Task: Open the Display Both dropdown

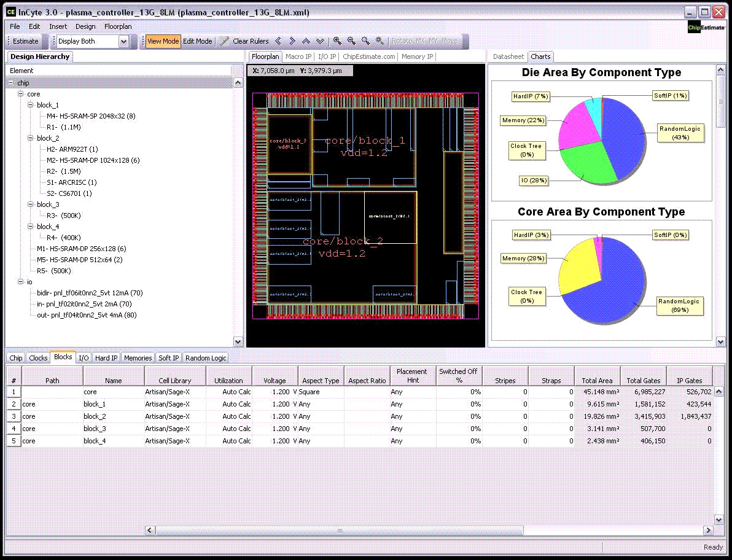Action: pos(123,42)
